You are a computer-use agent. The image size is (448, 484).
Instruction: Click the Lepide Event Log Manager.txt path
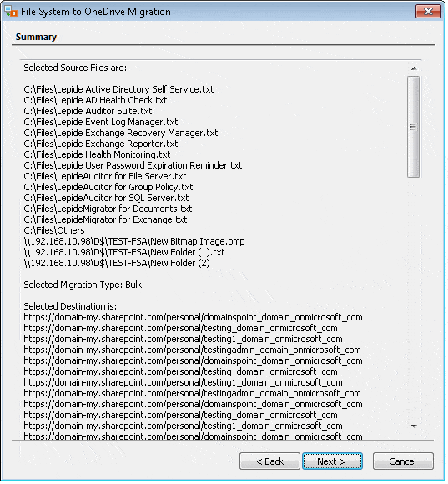pos(101,122)
